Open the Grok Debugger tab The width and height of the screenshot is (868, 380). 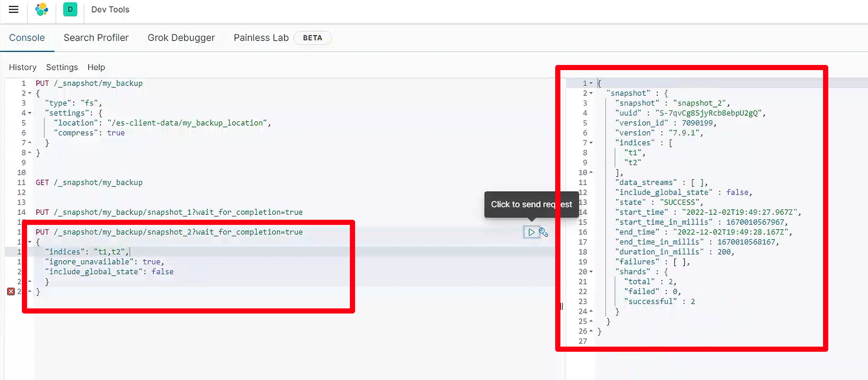pos(181,38)
